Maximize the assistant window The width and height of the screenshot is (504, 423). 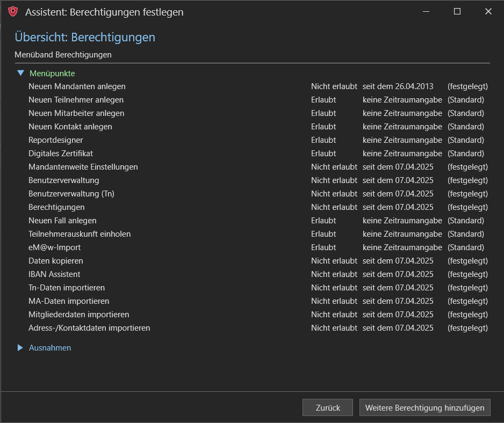pos(457,12)
